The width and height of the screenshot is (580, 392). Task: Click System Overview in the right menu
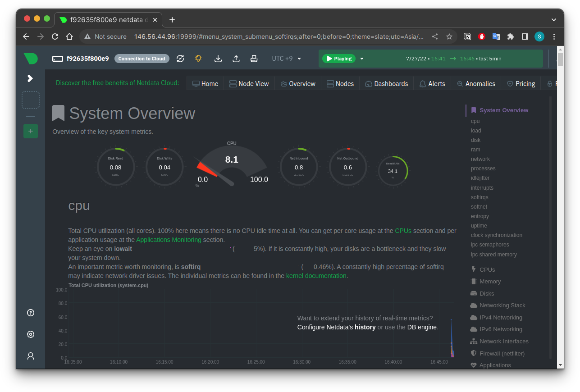504,110
